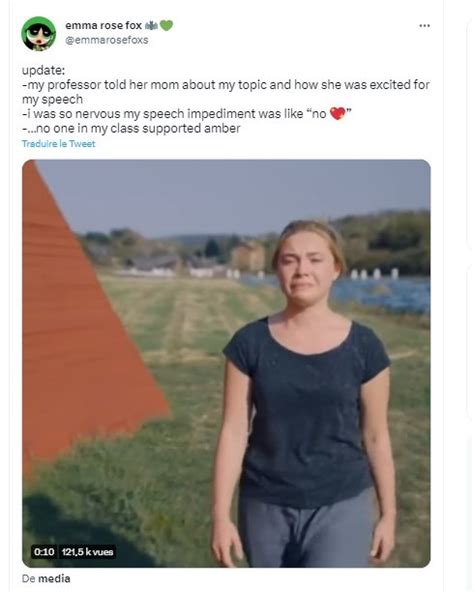Click the line no one supported amber
The height and width of the screenshot is (592, 474).
click(x=131, y=128)
